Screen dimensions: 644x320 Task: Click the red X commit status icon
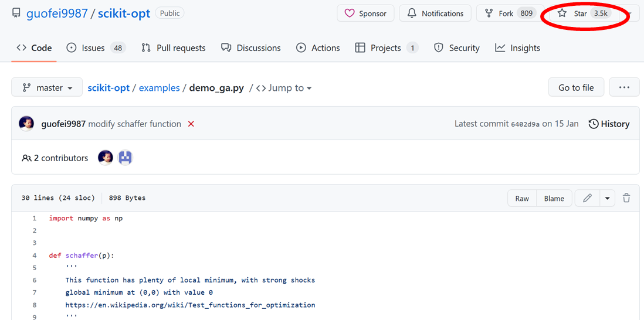click(x=191, y=124)
